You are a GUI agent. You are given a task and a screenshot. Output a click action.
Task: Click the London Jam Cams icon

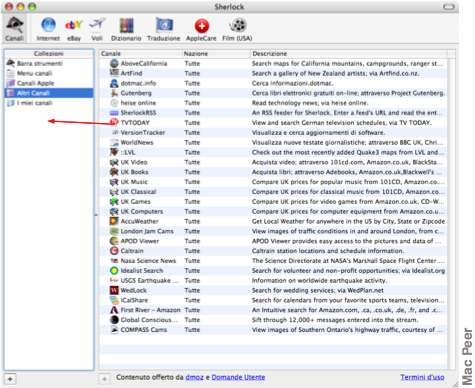pos(114,231)
